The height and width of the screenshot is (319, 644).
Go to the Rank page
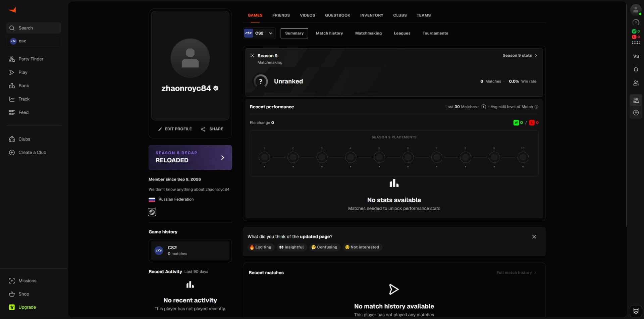pos(23,86)
